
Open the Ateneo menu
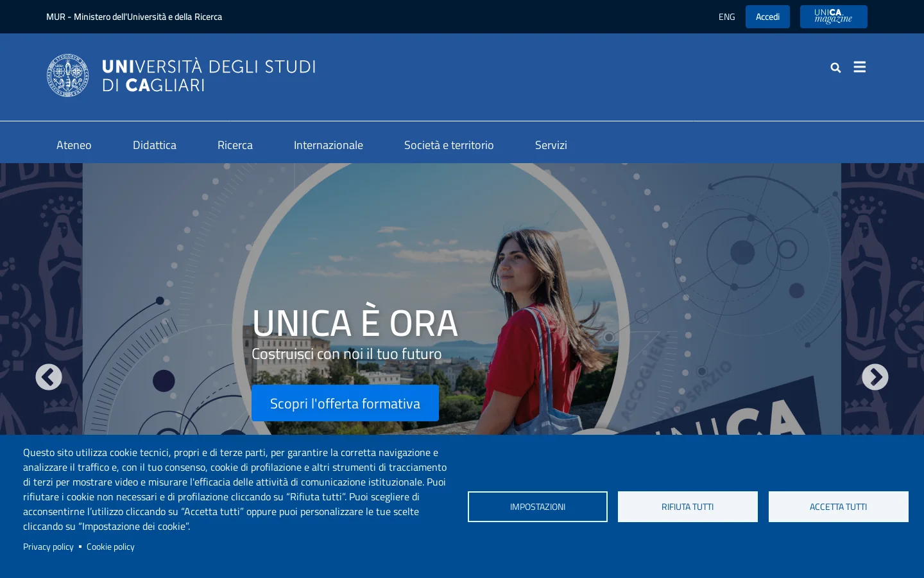74,145
